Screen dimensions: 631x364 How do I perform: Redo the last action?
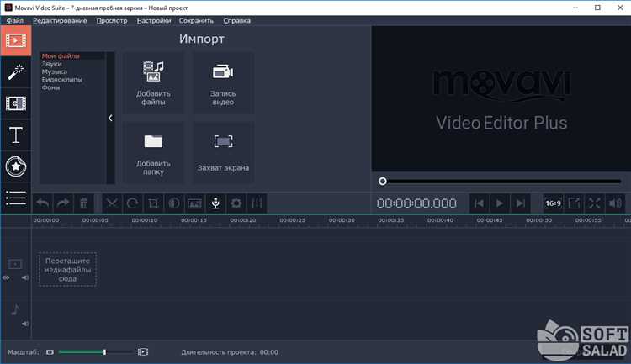click(x=63, y=203)
